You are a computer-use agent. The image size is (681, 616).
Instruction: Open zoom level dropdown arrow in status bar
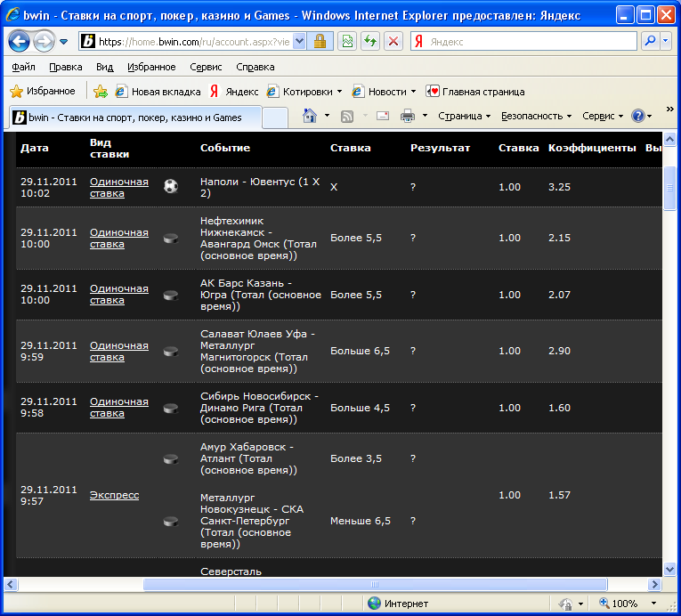pyautogui.click(x=653, y=604)
